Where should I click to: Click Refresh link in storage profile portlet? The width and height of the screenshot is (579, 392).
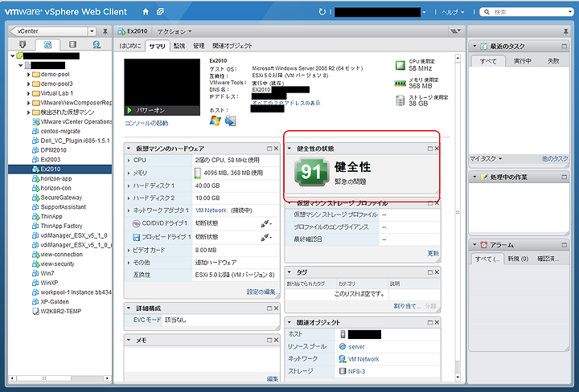click(433, 253)
